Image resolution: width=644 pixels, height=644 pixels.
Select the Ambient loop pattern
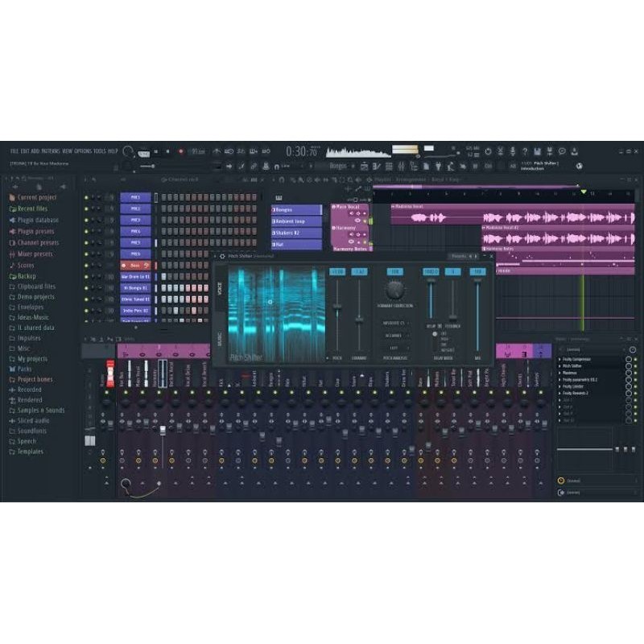pos(296,221)
